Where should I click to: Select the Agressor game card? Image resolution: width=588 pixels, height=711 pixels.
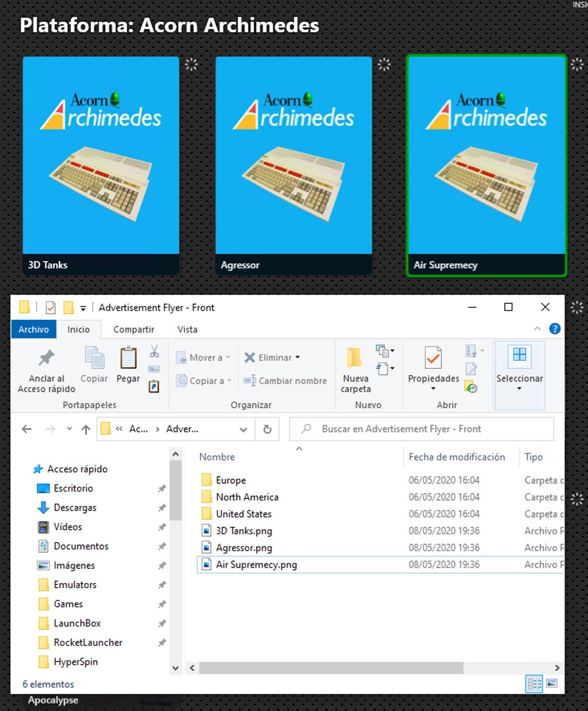click(294, 165)
